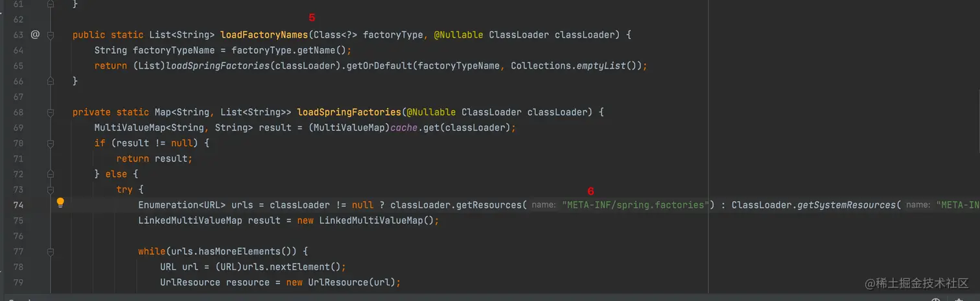Click loadSpringFactories in the line 68 declaration
Image resolution: width=980 pixels, height=301 pixels.
coord(349,112)
